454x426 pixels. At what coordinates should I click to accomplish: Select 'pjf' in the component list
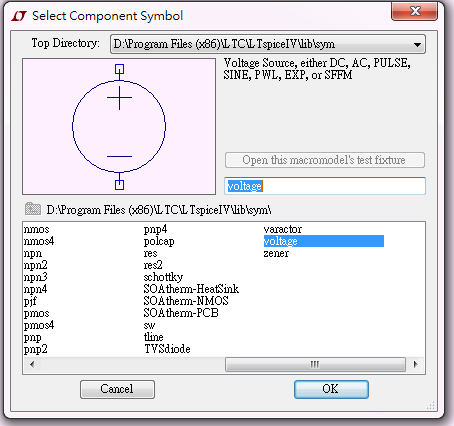(x=30, y=301)
